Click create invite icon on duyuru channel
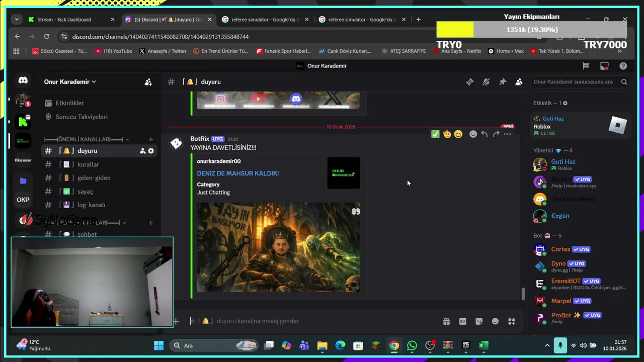The width and height of the screenshot is (644, 362). pos(142,151)
